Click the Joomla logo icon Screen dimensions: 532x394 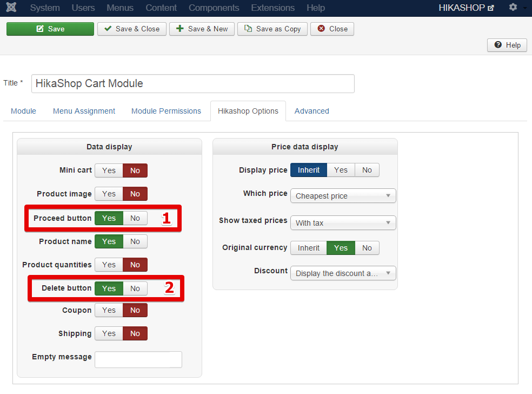[11, 8]
